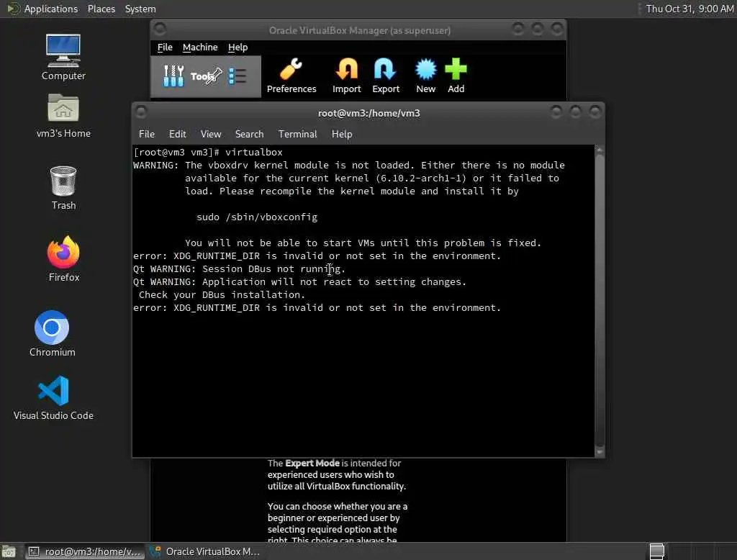
Task: Open the terminal View menu
Action: coord(211,134)
